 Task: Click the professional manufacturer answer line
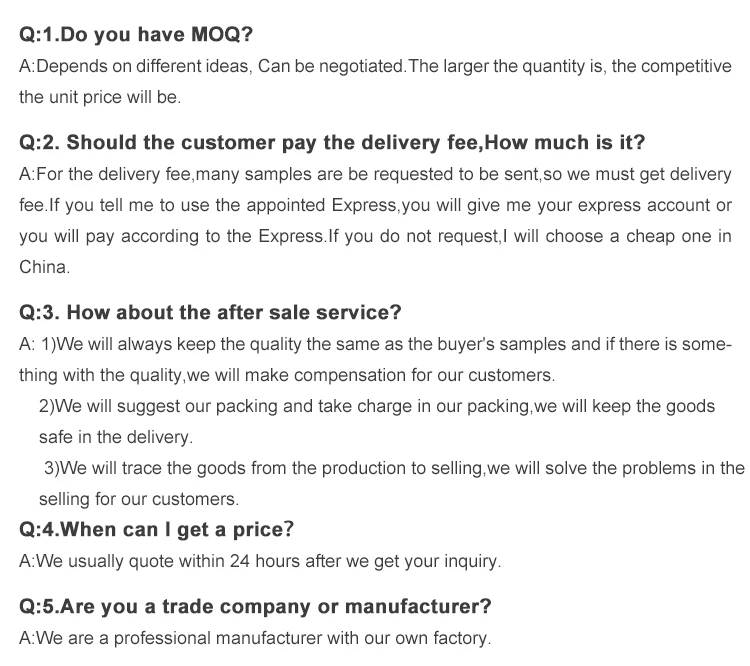pyautogui.click(x=255, y=638)
